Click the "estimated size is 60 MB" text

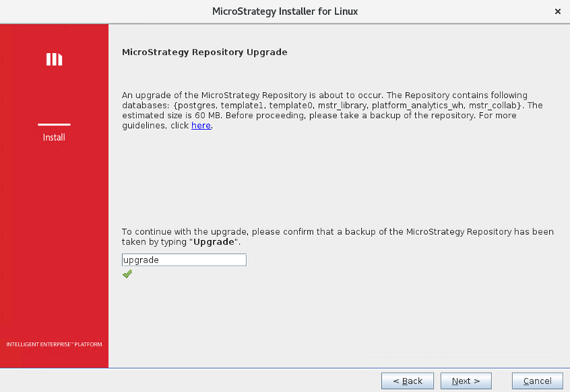(x=170, y=116)
